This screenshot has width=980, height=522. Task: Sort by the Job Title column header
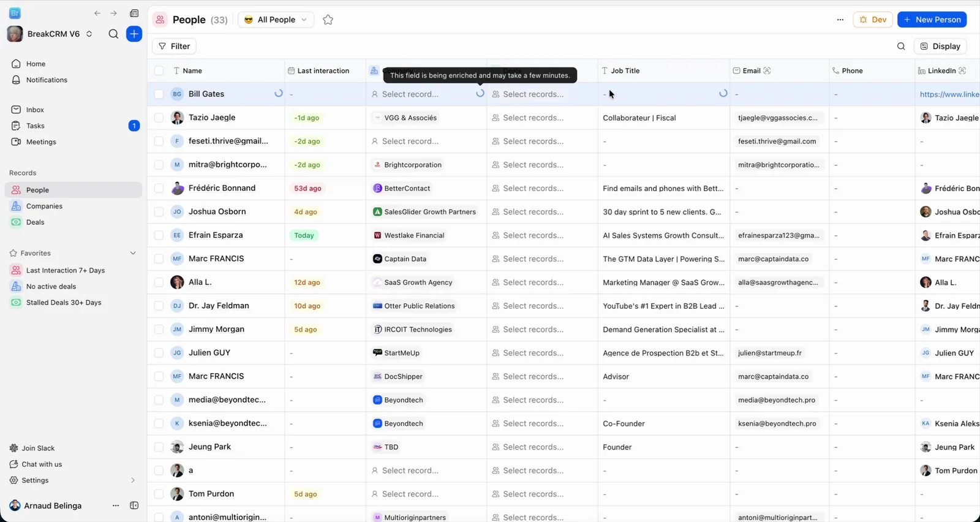663,71
